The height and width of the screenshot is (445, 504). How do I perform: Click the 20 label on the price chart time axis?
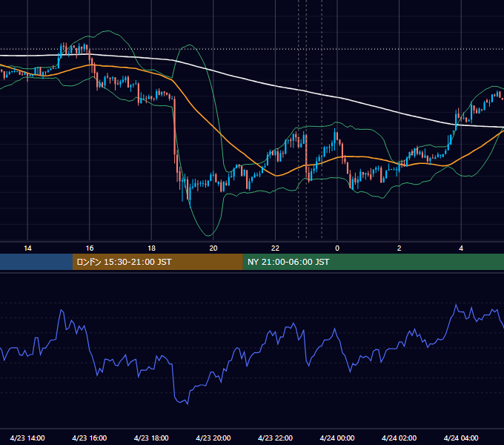coord(213,248)
